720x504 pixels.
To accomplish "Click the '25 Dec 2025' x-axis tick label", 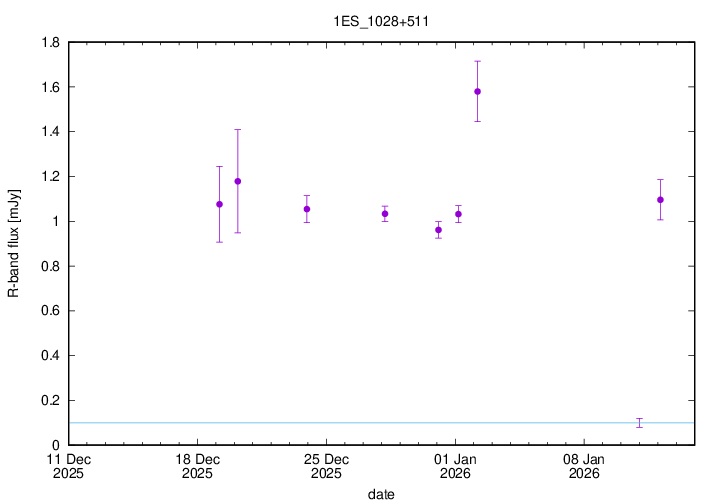I will pos(326,466).
